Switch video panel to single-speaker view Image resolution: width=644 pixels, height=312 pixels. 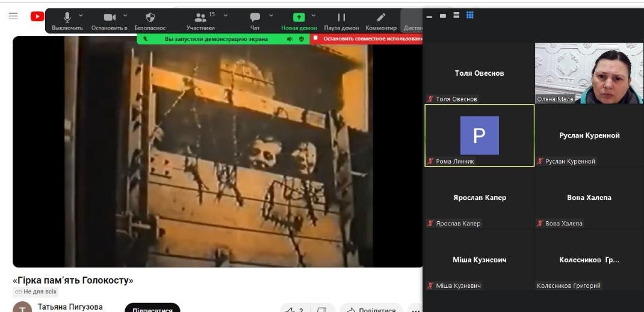tap(443, 16)
